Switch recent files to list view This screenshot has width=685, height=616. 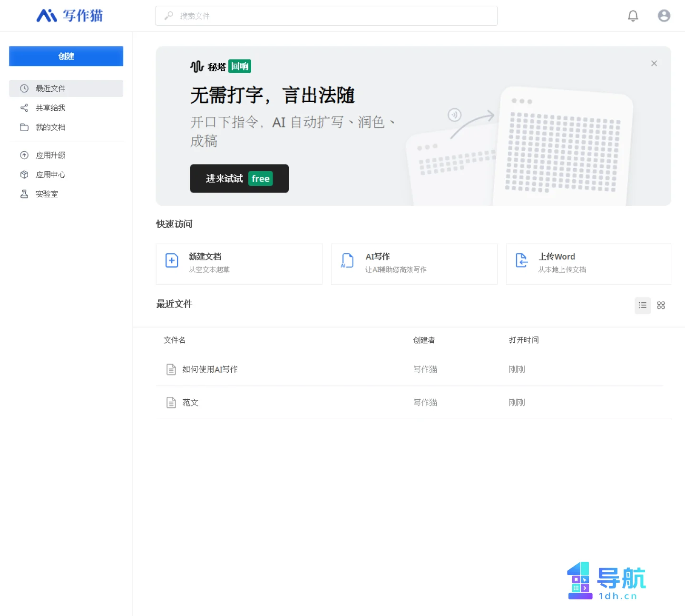click(643, 306)
